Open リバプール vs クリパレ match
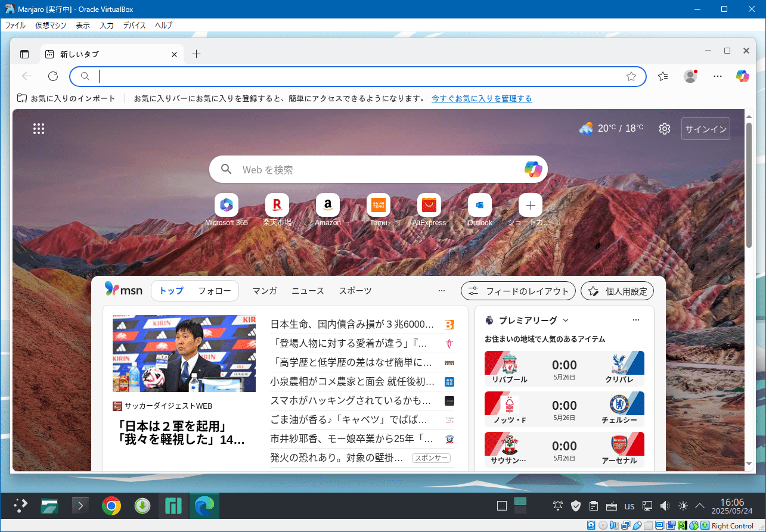The image size is (766, 532). click(x=565, y=369)
